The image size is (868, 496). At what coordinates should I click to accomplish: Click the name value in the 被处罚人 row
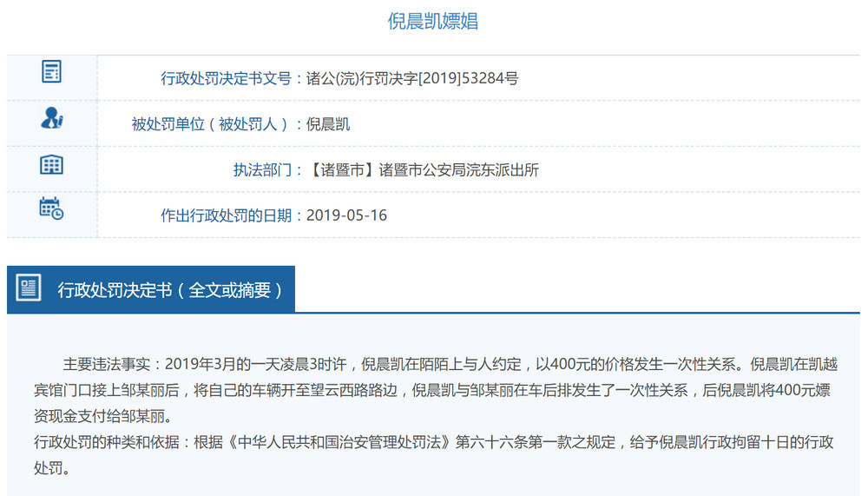(x=328, y=124)
